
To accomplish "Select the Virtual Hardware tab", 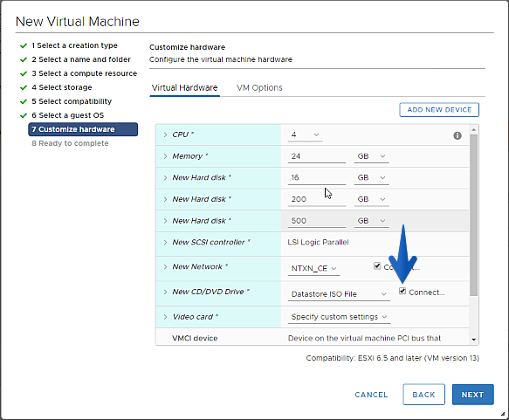I will tap(185, 88).
